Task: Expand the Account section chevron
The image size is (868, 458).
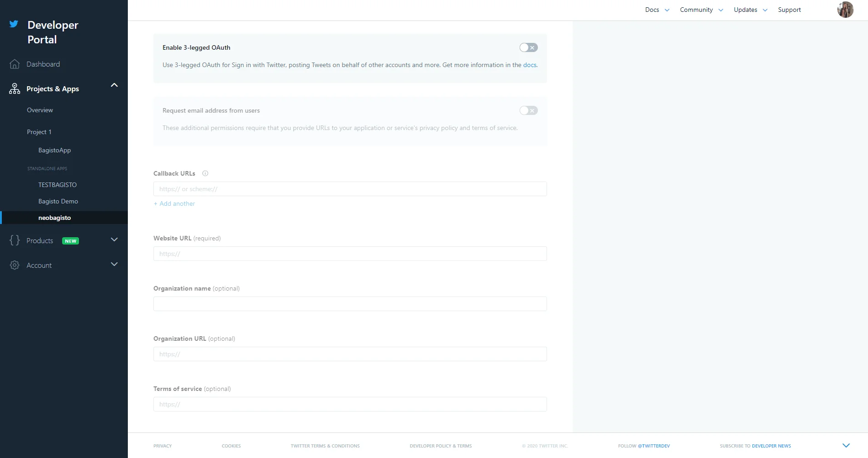Action: click(x=114, y=264)
